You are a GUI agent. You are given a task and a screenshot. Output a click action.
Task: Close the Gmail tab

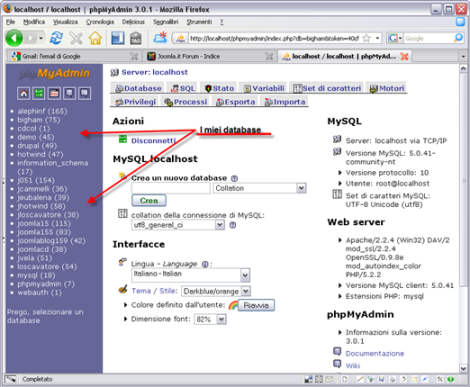(134, 56)
